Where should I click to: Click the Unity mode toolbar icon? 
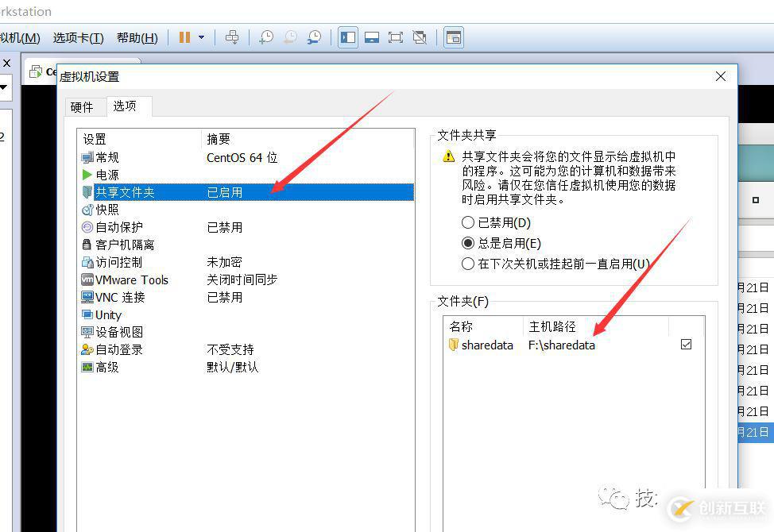(x=420, y=37)
